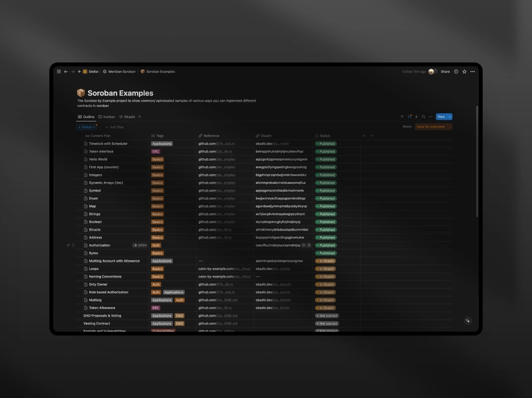Open the database sort icon

click(410, 117)
